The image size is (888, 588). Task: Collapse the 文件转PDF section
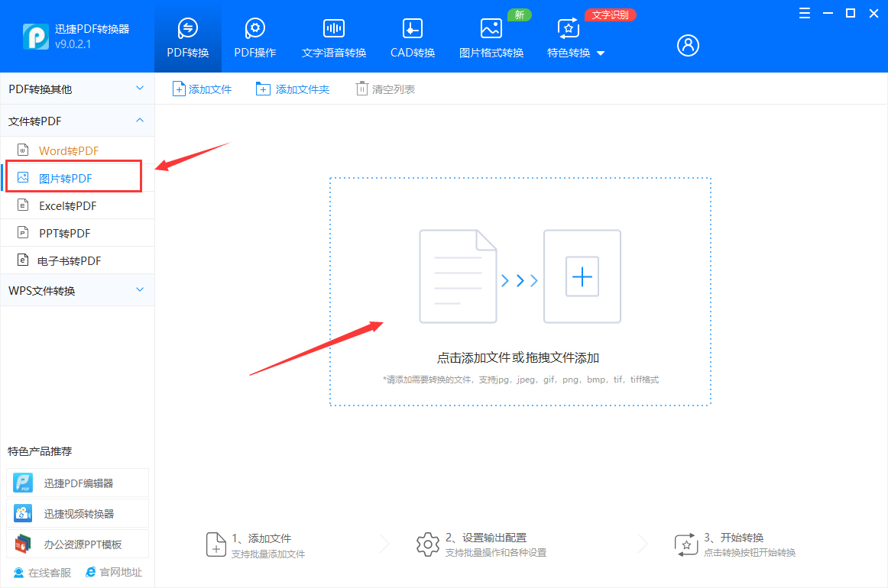(76, 120)
